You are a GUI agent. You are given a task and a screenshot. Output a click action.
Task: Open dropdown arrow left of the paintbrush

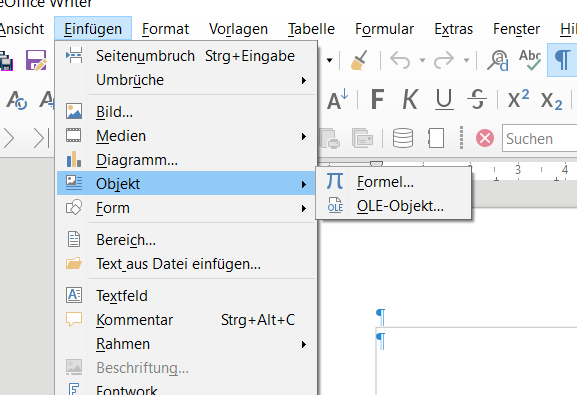[330, 60]
